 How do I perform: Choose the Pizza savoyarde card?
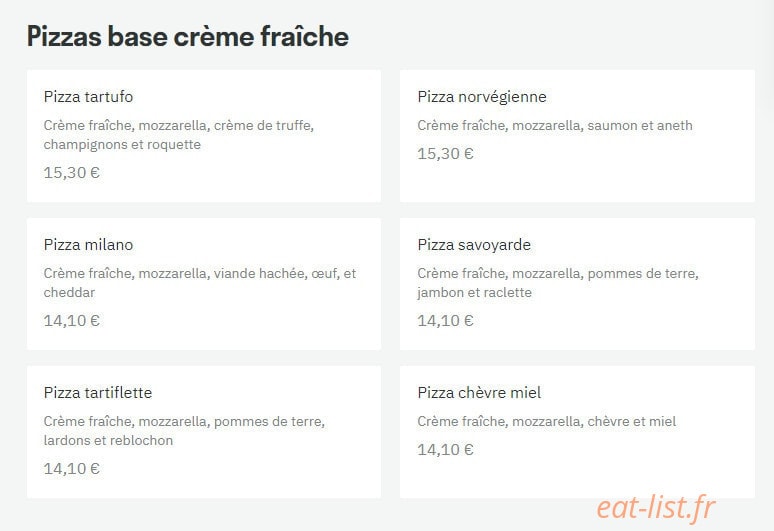[577, 284]
